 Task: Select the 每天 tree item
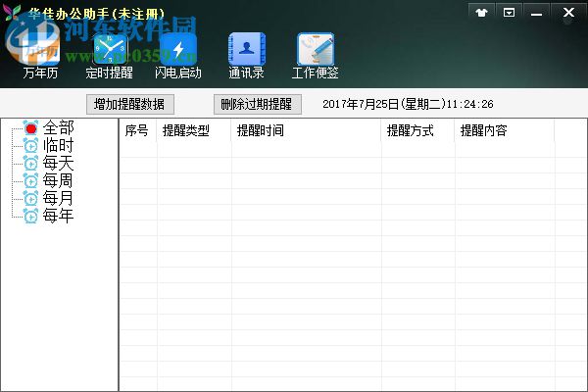[58, 163]
